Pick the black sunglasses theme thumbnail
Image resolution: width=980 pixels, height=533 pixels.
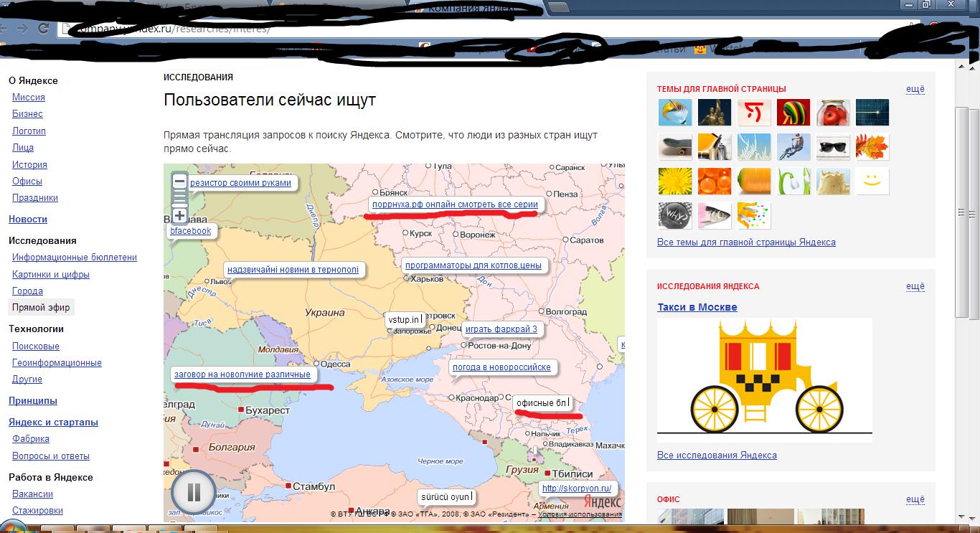[x=833, y=147]
